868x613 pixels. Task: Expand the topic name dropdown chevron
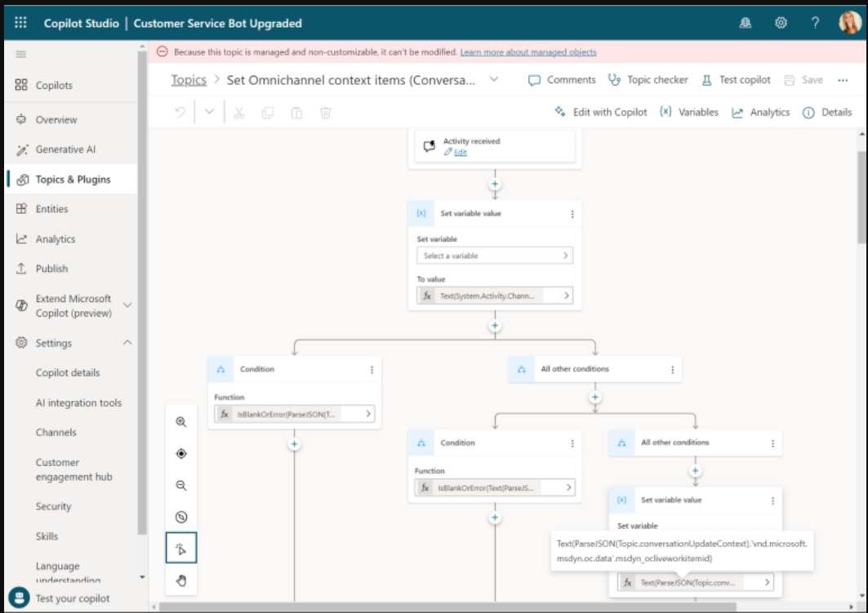[x=494, y=80]
